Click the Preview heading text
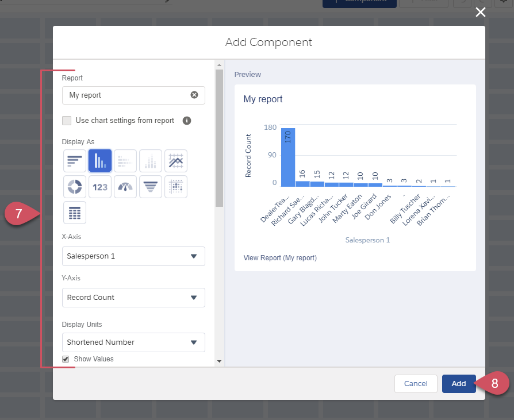Screen dimensions: 514x420 [247, 75]
